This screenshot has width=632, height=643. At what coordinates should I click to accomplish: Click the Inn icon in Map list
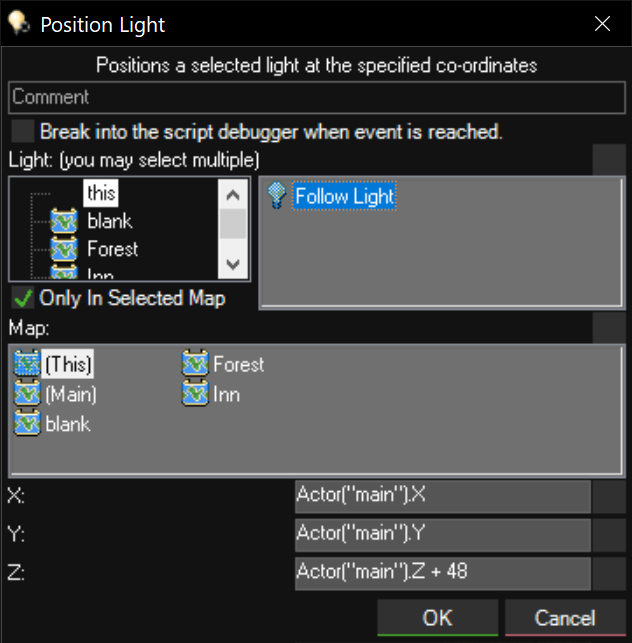pyautogui.click(x=195, y=394)
